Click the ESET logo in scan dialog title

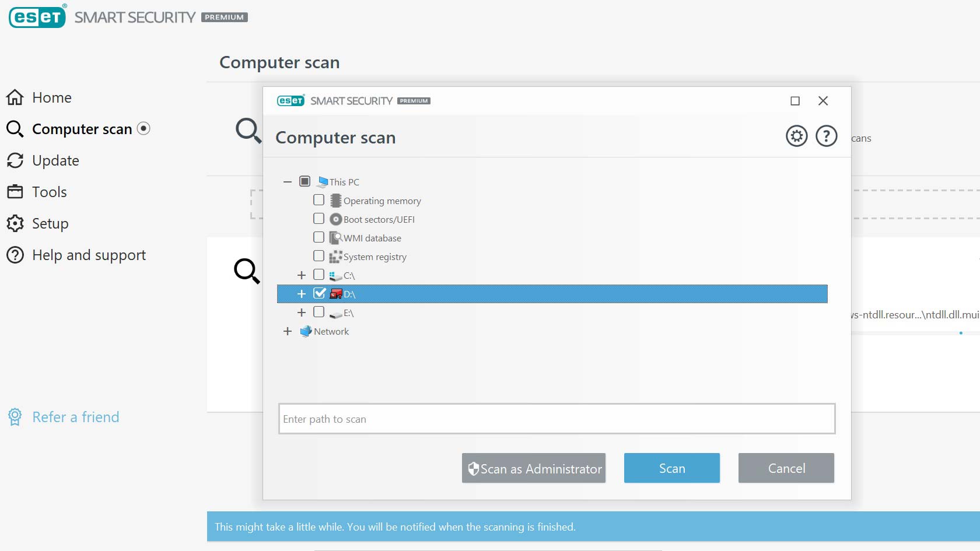click(x=290, y=100)
